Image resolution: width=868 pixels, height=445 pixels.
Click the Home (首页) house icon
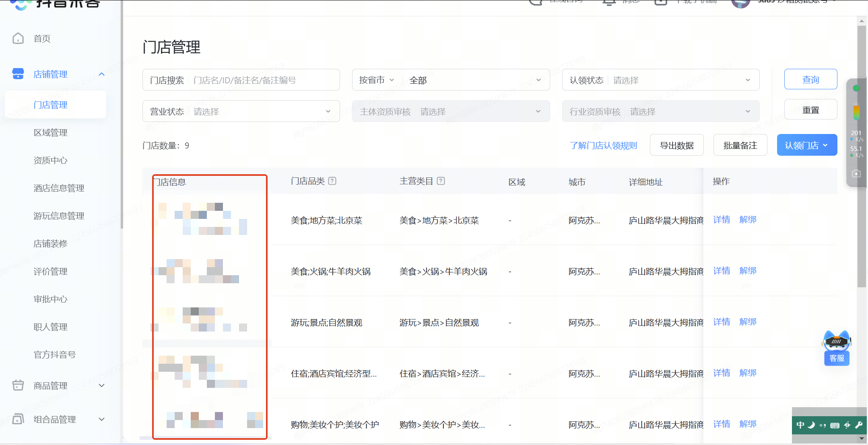click(x=18, y=38)
